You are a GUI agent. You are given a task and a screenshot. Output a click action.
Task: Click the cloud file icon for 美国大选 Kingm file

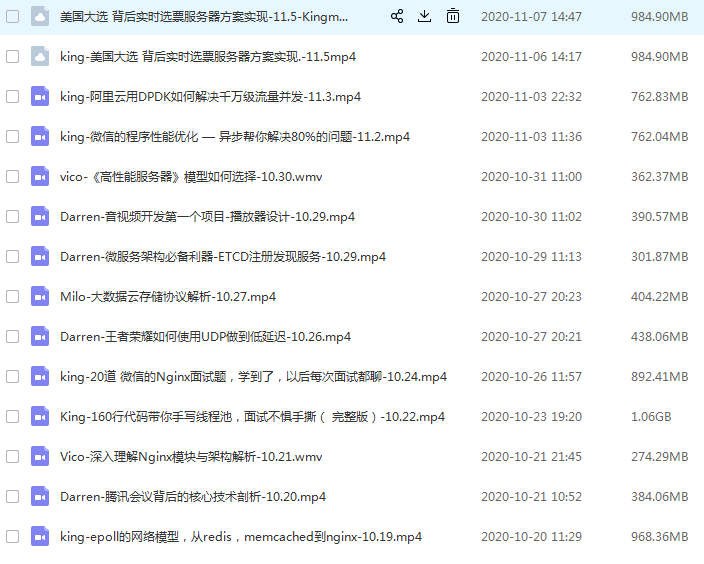(40, 17)
